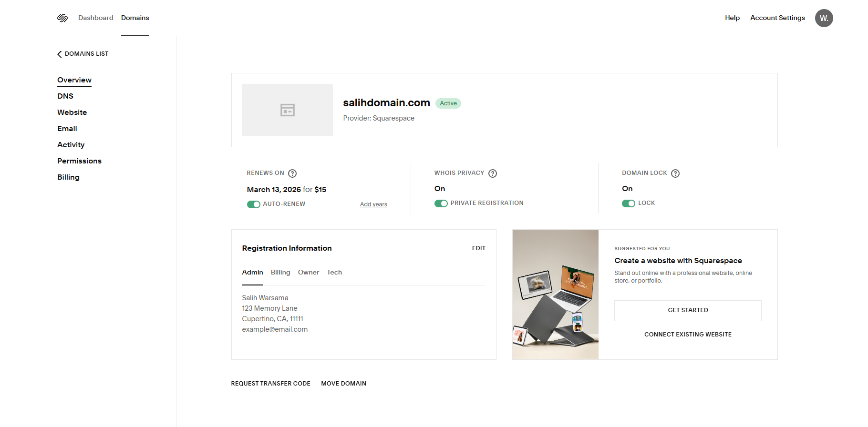868x427 pixels.
Task: Click the Squarespace logo icon
Action: (x=62, y=18)
